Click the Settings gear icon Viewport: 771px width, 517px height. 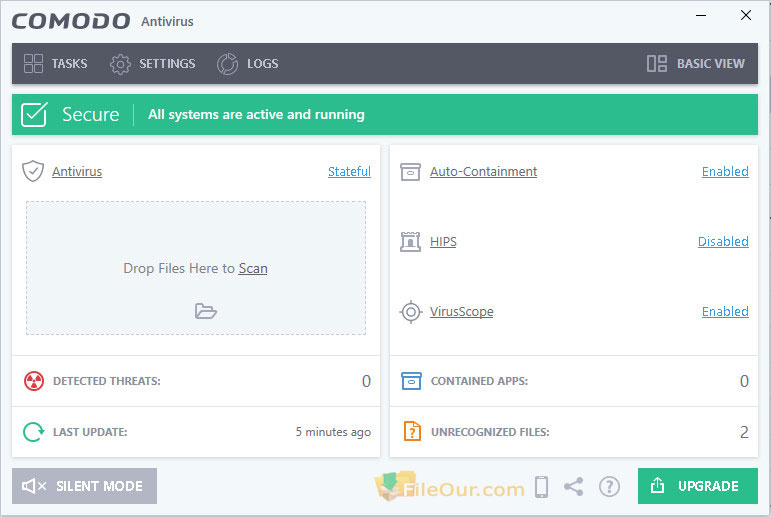click(120, 64)
